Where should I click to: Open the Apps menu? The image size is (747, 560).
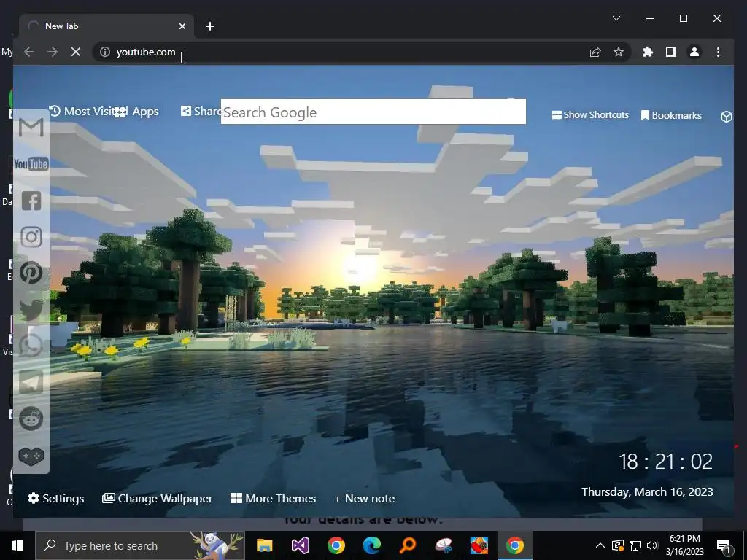(x=136, y=112)
